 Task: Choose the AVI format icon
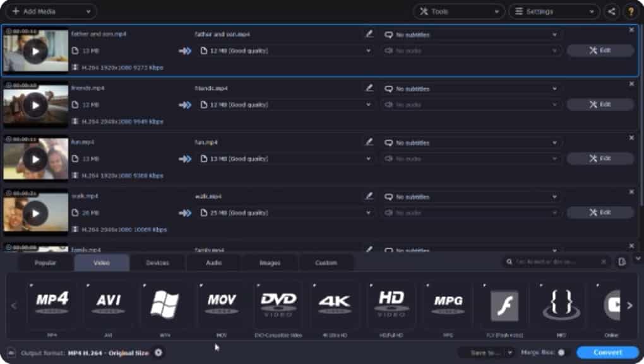[109, 303]
